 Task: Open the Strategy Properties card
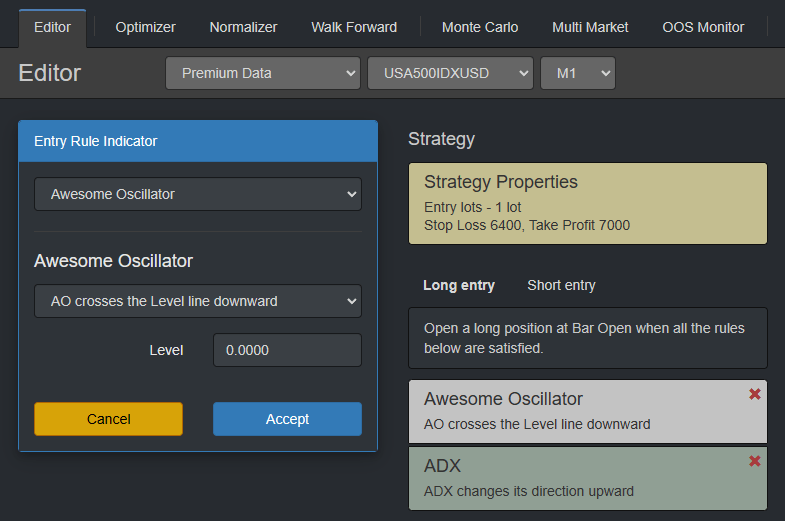587,204
